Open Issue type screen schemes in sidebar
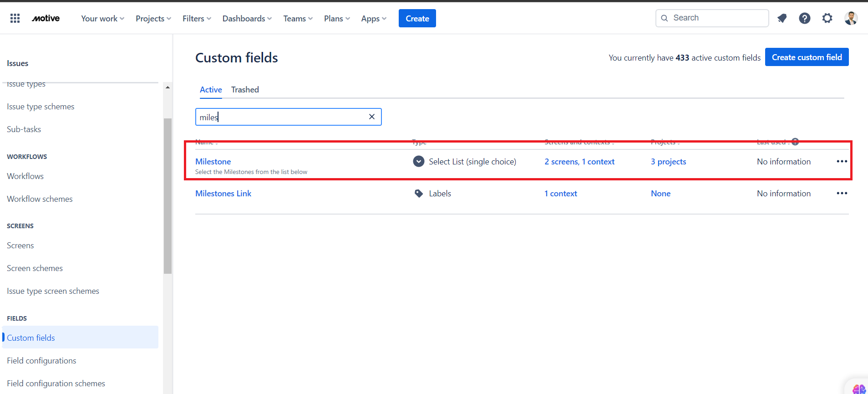This screenshot has height=394, width=868. pos(53,291)
